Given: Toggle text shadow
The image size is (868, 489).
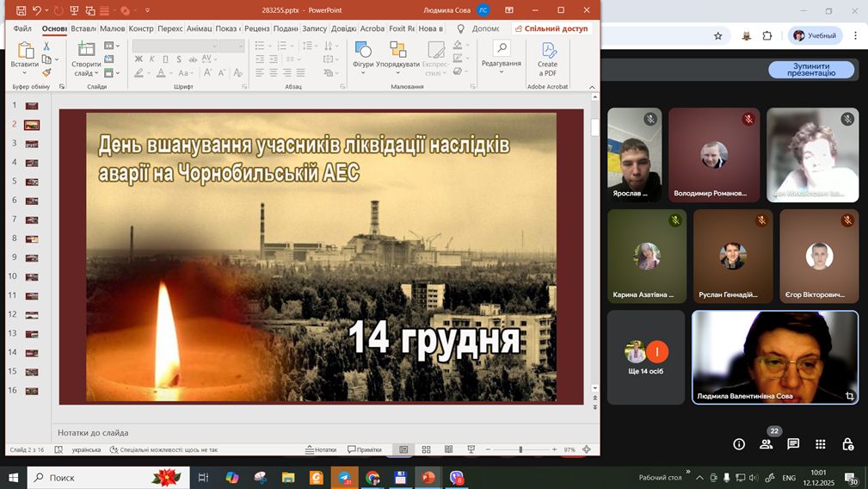Looking at the screenshot, I should [x=179, y=59].
